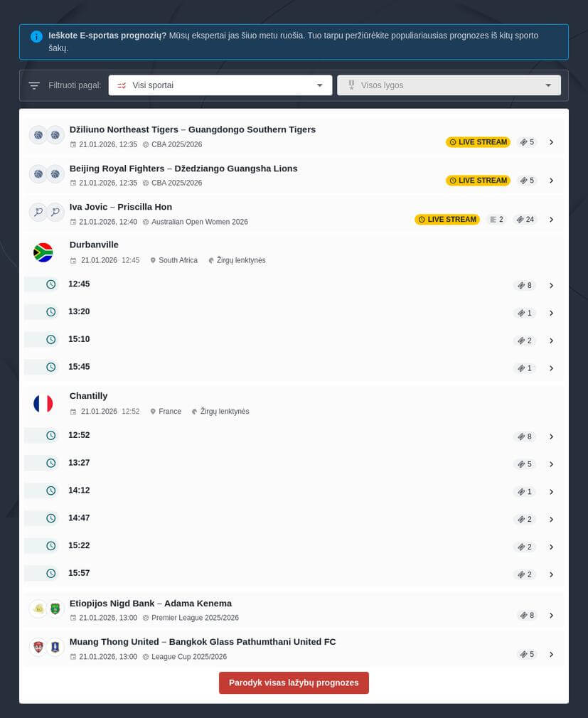Open the Chantilly race meeting heading

click(89, 396)
